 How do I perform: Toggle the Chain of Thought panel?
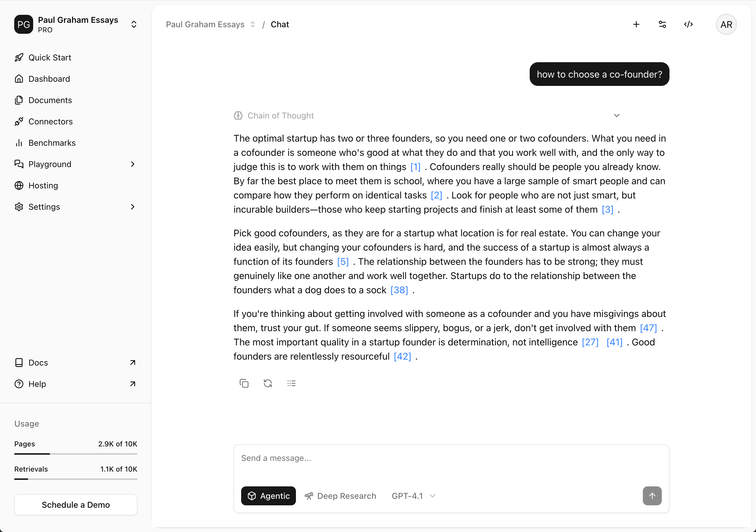tap(617, 116)
